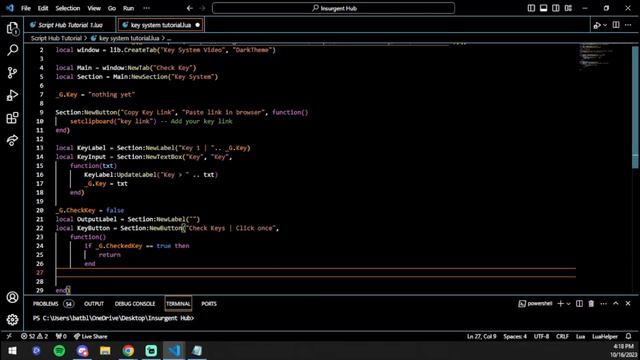Viewport: 640px width, 360px height.
Task: Open Google Chrome from the taskbar
Action: click(128, 351)
